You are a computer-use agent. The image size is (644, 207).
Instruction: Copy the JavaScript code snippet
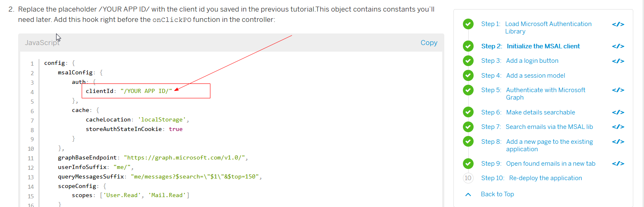tap(429, 43)
